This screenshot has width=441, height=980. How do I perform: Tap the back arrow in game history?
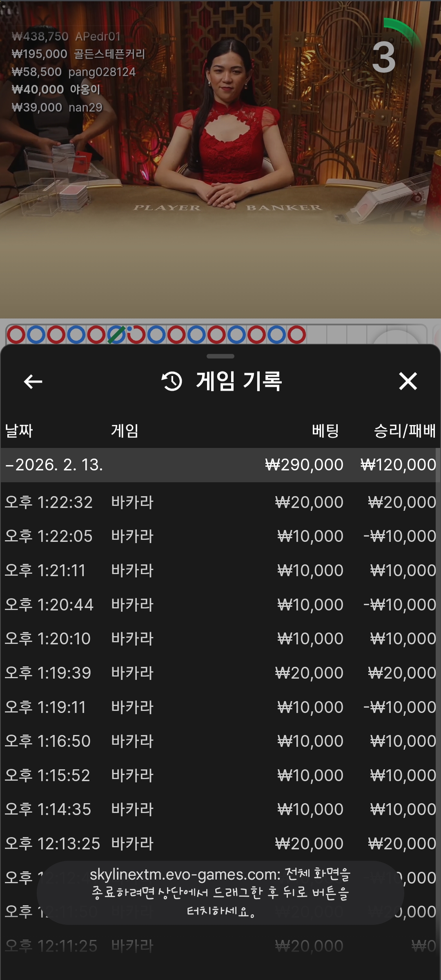33,382
